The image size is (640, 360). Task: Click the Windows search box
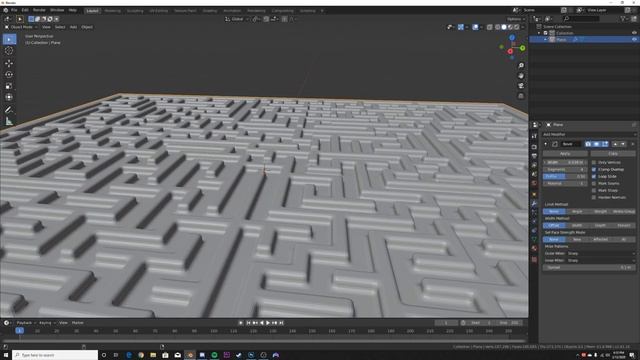(x=55, y=355)
